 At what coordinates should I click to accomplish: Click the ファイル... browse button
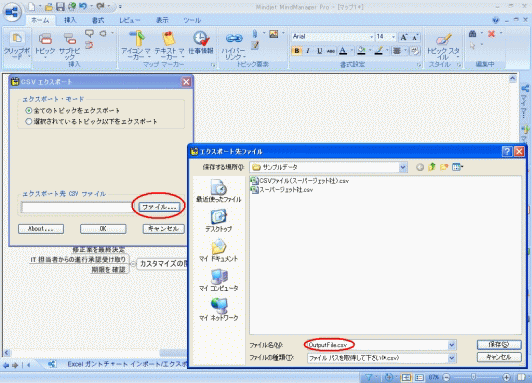coord(159,207)
